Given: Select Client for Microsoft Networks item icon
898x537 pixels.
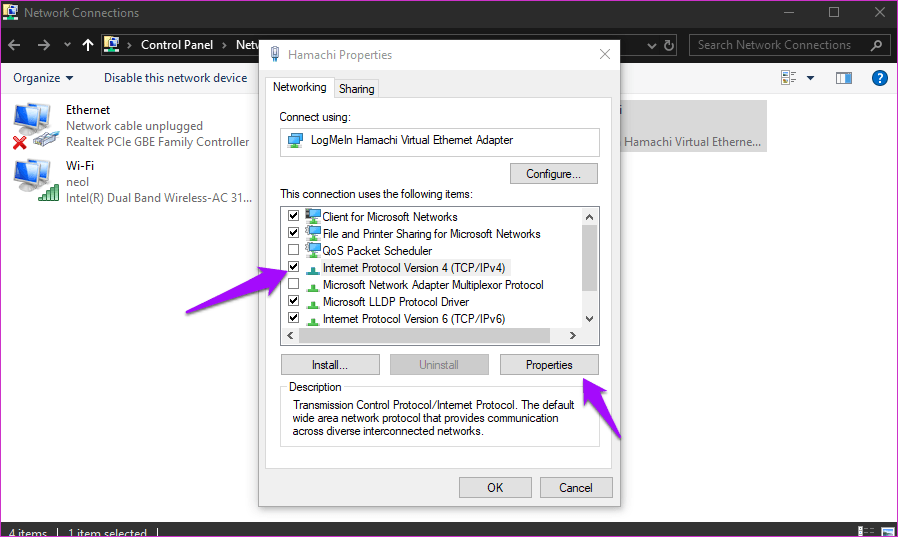Looking at the screenshot, I should pyautogui.click(x=313, y=216).
